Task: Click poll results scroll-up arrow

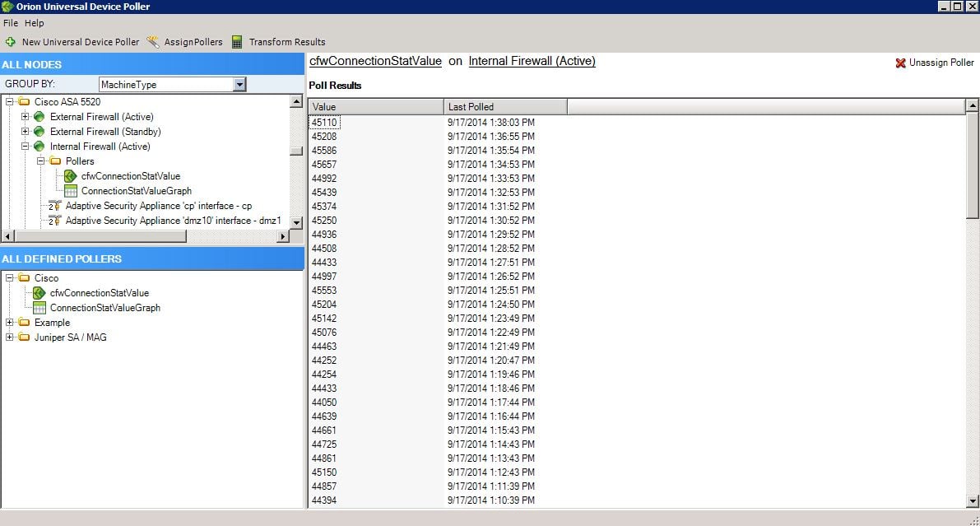Action: (973, 105)
